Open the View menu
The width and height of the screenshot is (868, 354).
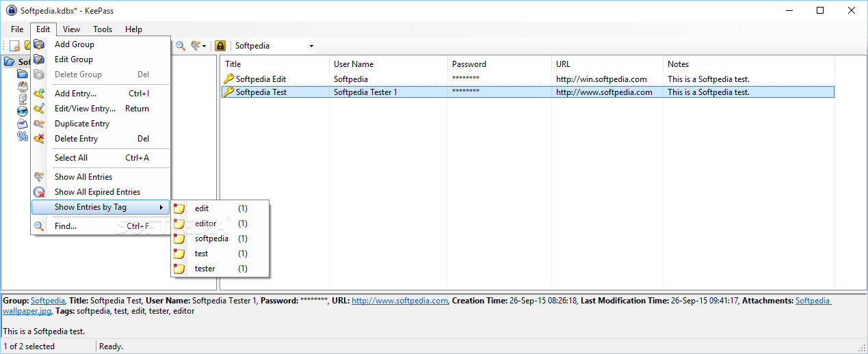pyautogui.click(x=71, y=29)
